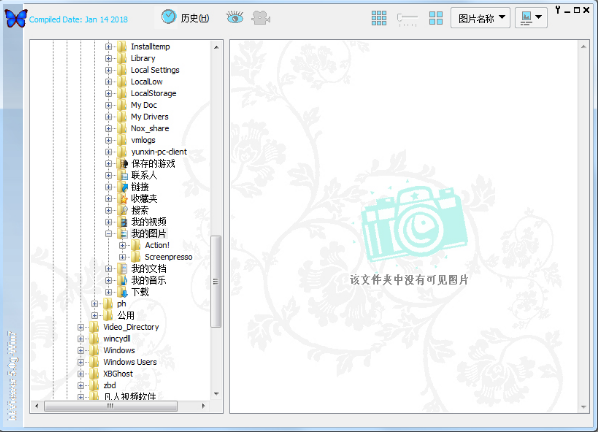Image resolution: width=599 pixels, height=434 pixels.
Task: Click the thumbnail size slider
Action: (407, 19)
